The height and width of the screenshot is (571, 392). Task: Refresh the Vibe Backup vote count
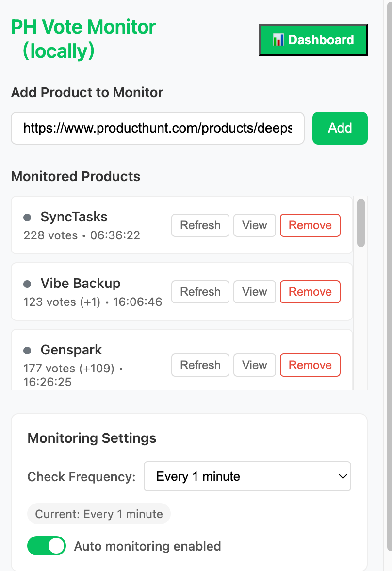(x=200, y=292)
